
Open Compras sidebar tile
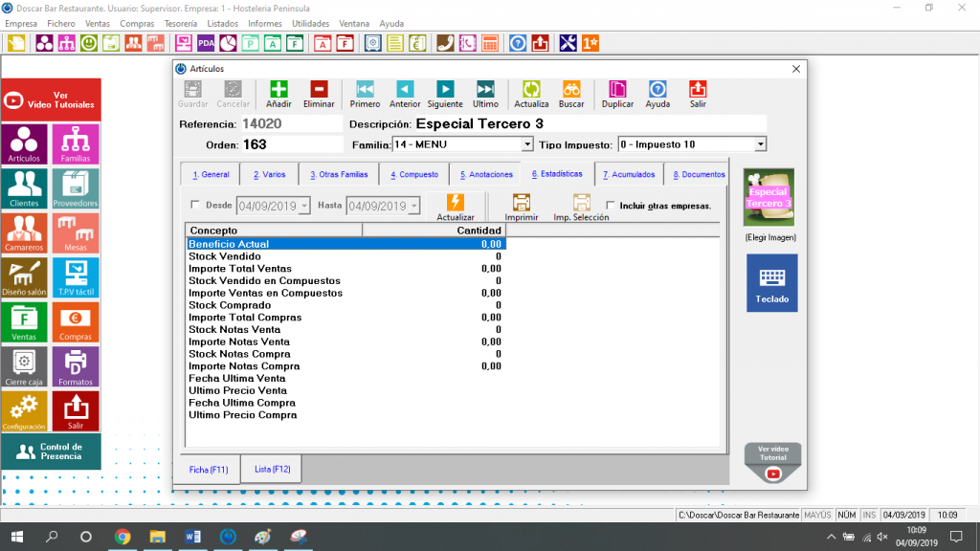coord(76,322)
